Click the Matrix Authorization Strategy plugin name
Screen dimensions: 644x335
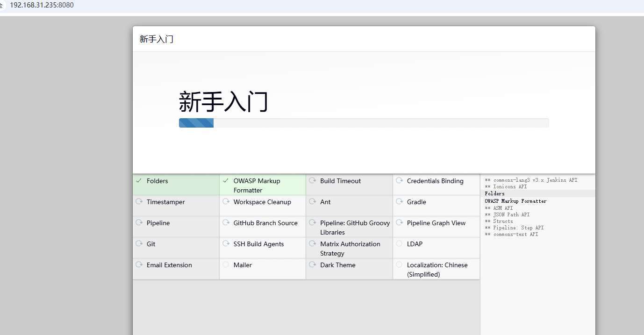tap(350, 249)
